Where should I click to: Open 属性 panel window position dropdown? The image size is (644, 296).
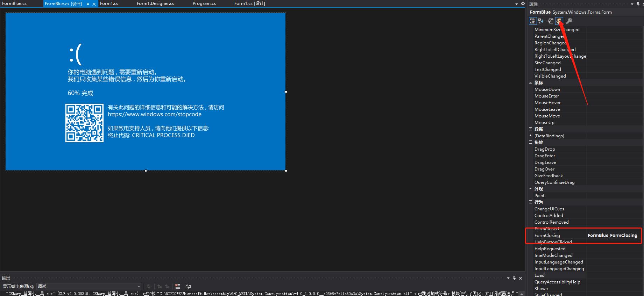tap(632, 4)
